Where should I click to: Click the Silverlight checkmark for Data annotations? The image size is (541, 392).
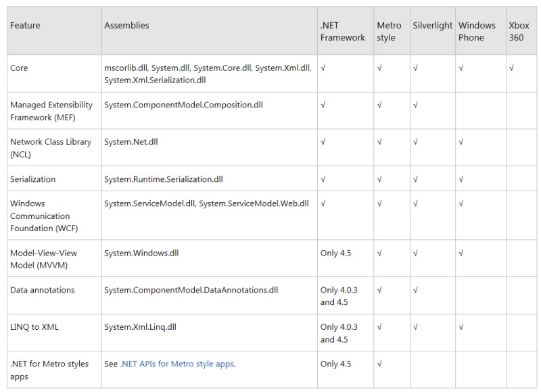[415, 289]
